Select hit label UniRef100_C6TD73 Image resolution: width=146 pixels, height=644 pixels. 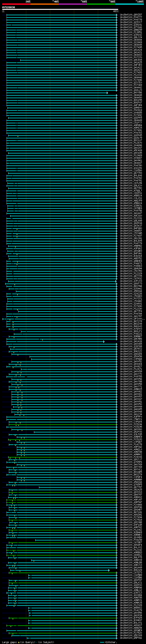point(131,572)
